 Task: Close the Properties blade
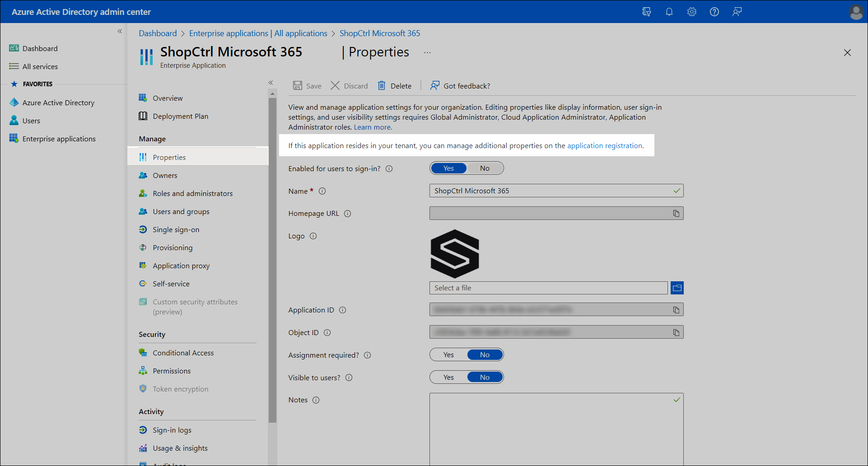pos(847,52)
